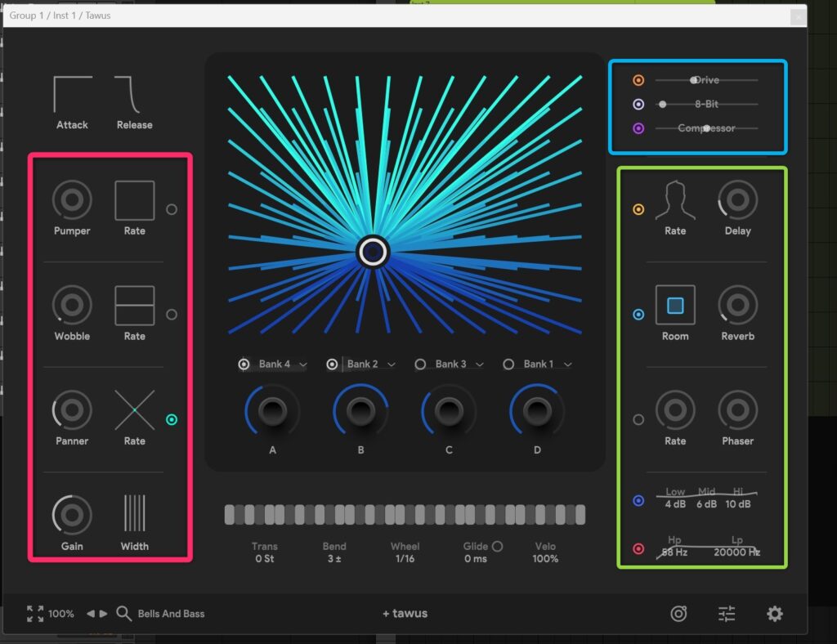Click the Width vertical lines icon
Viewport: 837px width, 644px height.
[x=135, y=513]
